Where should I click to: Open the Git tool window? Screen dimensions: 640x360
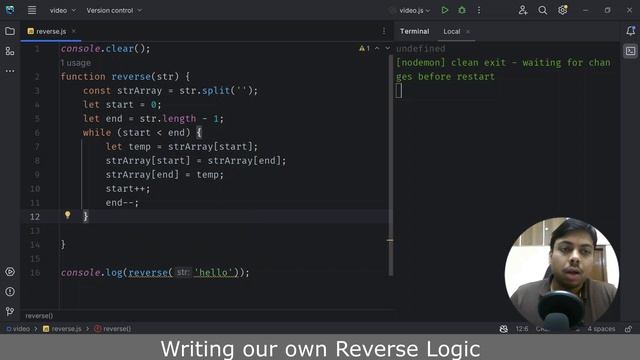[x=10, y=311]
